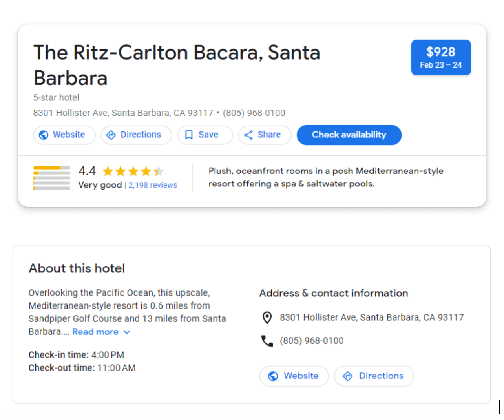
Task: Open the About this hotel section
Action: [77, 268]
